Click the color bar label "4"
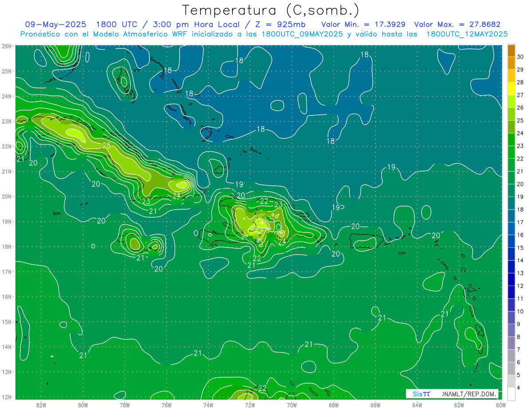Viewport: 532px width, 411px height. click(x=519, y=388)
